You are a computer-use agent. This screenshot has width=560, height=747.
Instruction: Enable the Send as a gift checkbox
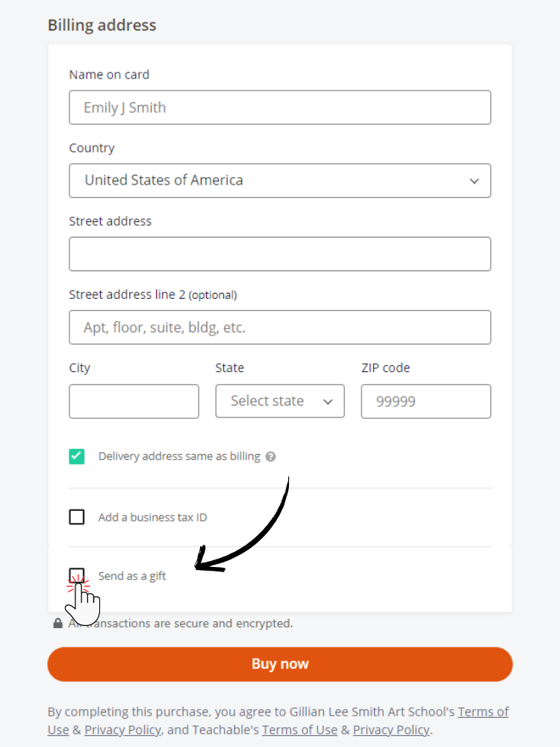pos(77,575)
